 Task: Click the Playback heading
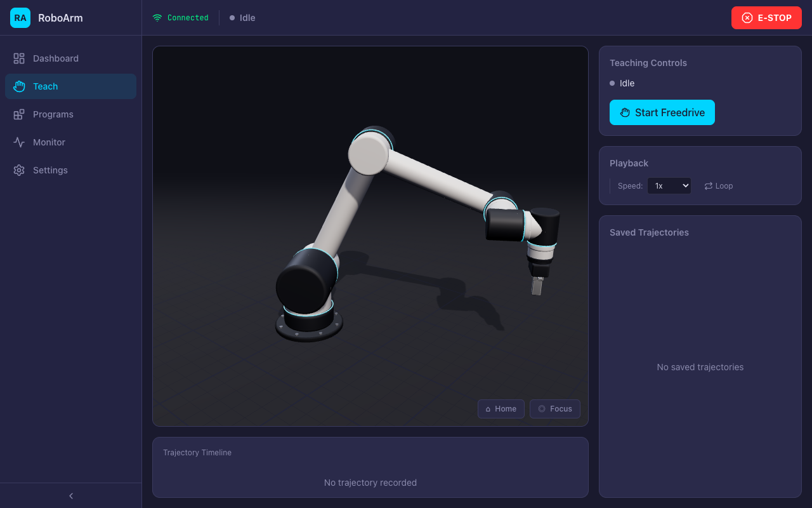click(x=629, y=163)
